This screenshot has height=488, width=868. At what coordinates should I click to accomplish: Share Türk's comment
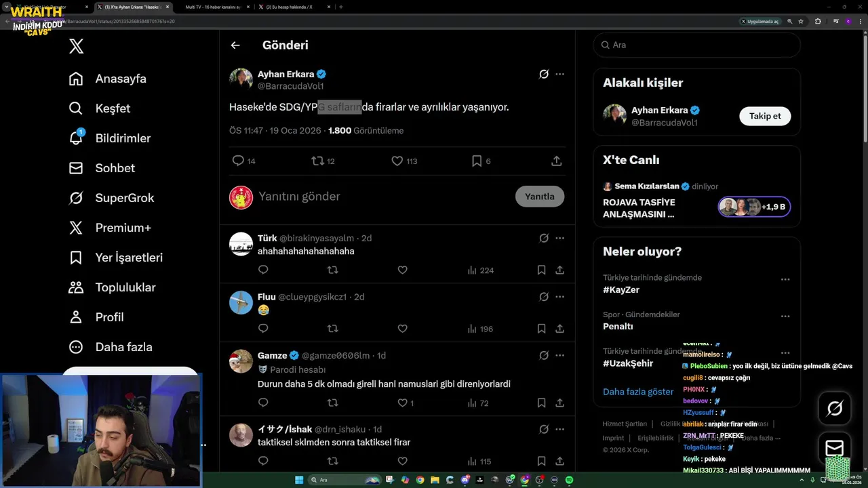pos(560,270)
